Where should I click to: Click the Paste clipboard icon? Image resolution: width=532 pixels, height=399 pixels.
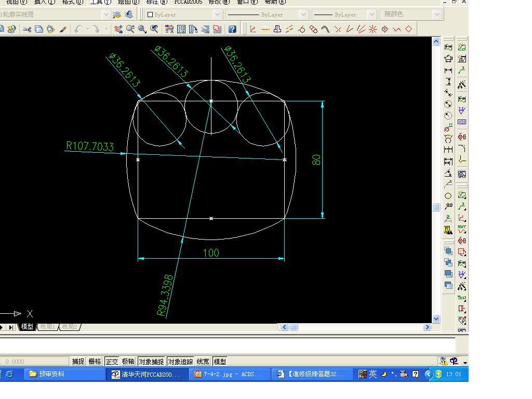pos(51,30)
